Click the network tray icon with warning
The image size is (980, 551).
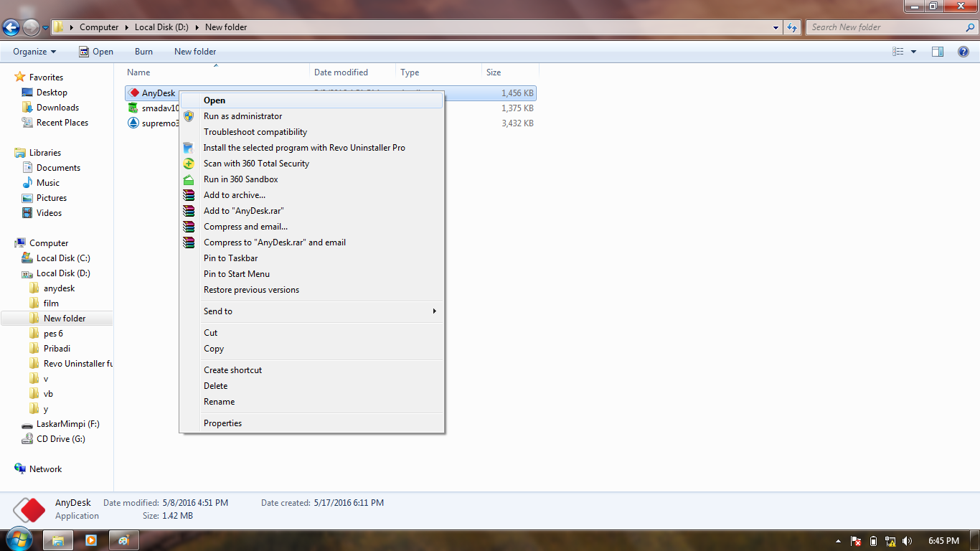pos(890,541)
